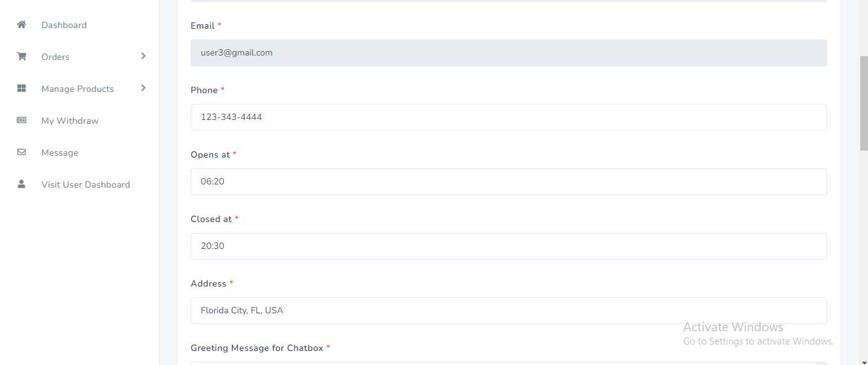
Task: Open the Message sidebar link
Action: (60, 153)
